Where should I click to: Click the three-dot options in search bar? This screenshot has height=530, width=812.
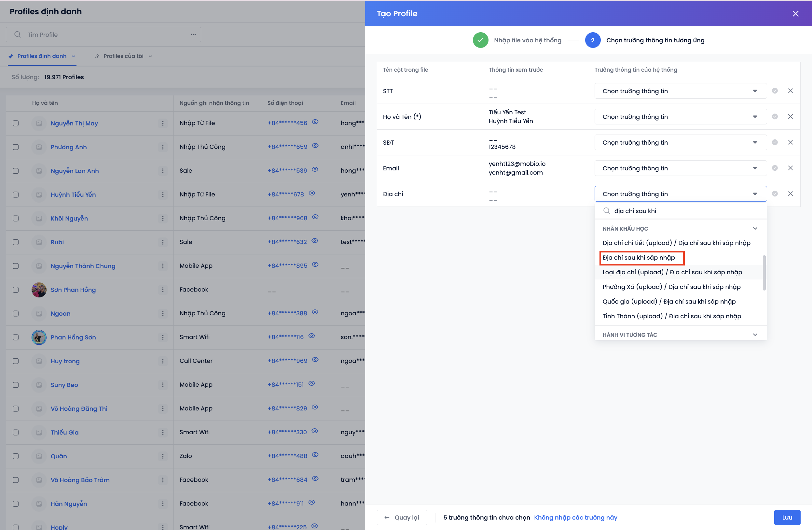coord(193,35)
